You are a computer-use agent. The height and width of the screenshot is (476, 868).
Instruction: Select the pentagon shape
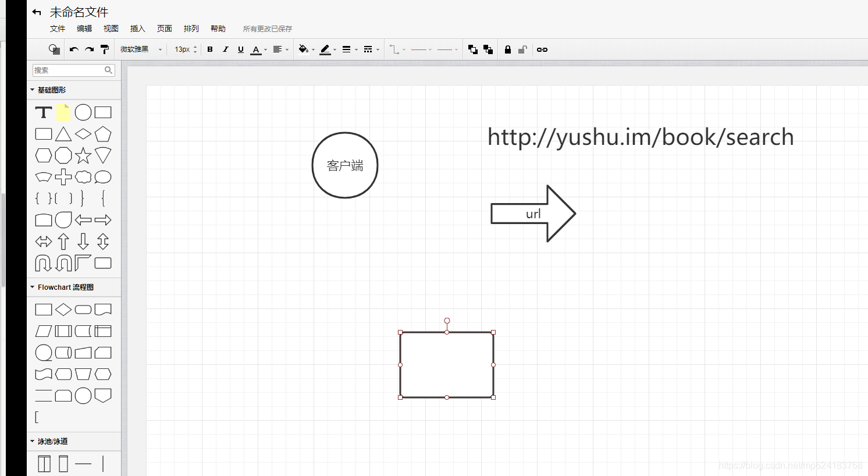103,134
